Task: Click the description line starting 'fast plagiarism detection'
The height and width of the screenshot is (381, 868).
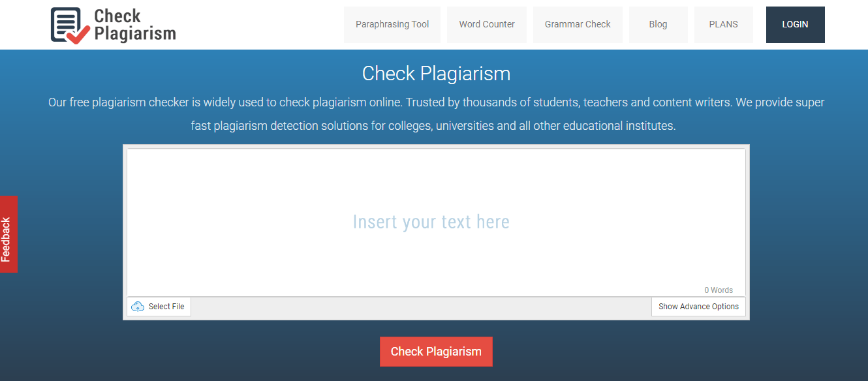Action: pyautogui.click(x=433, y=125)
